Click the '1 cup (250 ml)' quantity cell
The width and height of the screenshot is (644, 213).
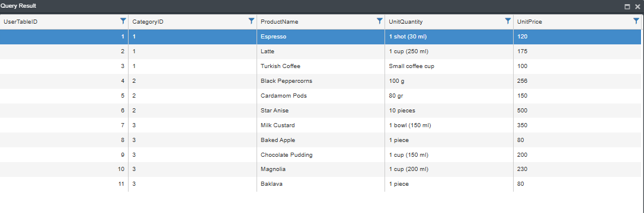click(x=449, y=51)
